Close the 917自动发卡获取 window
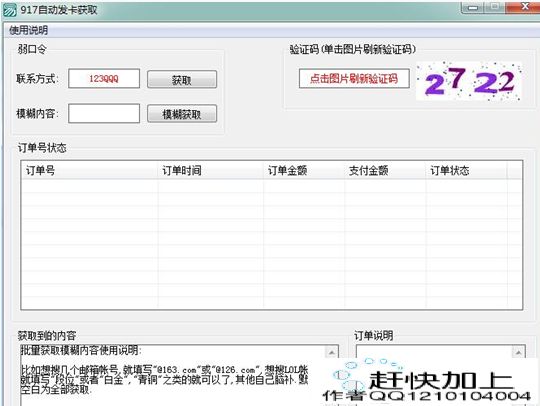540x406 pixels. coord(524,7)
